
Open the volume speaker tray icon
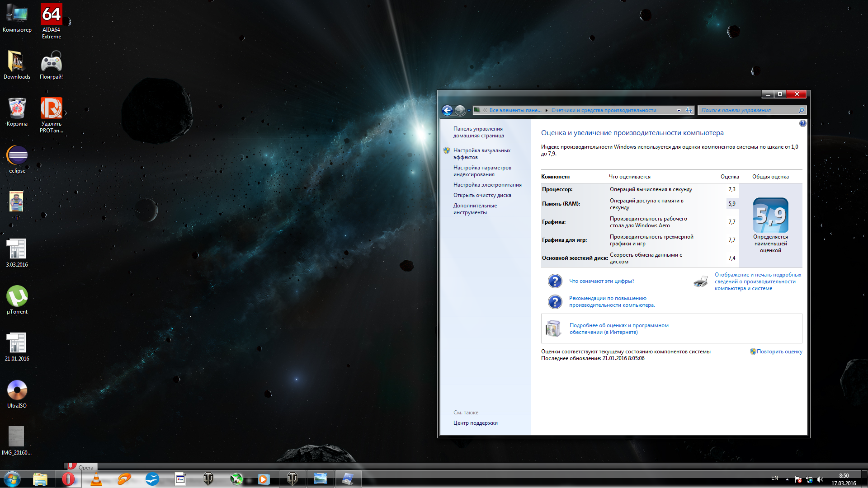tap(820, 479)
